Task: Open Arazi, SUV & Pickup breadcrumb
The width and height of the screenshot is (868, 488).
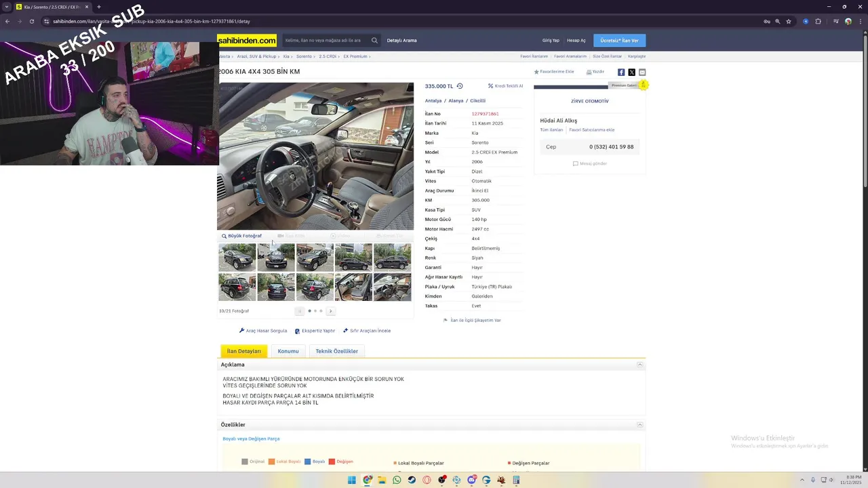Action: point(256,57)
